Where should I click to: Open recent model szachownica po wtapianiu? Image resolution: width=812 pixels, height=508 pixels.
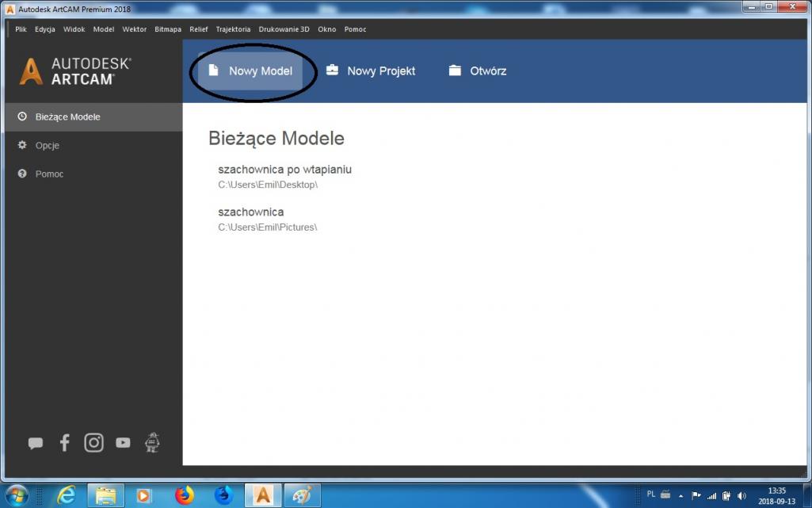(285, 170)
